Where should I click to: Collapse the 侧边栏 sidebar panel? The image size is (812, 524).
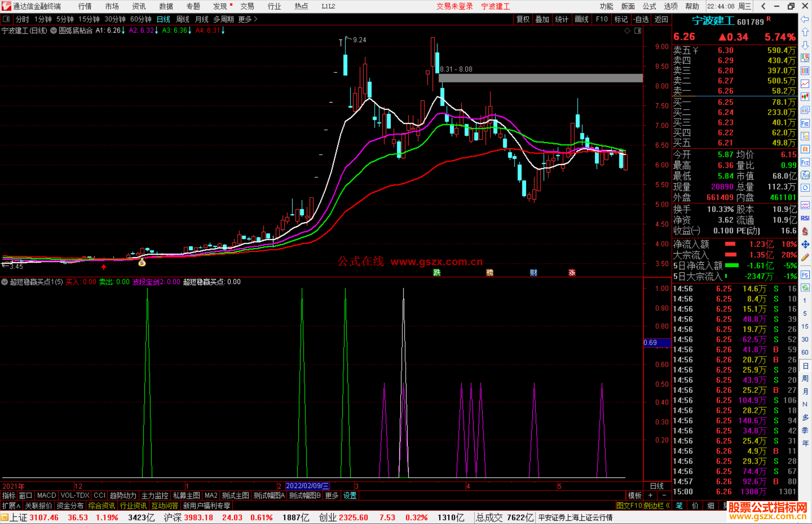657,506
